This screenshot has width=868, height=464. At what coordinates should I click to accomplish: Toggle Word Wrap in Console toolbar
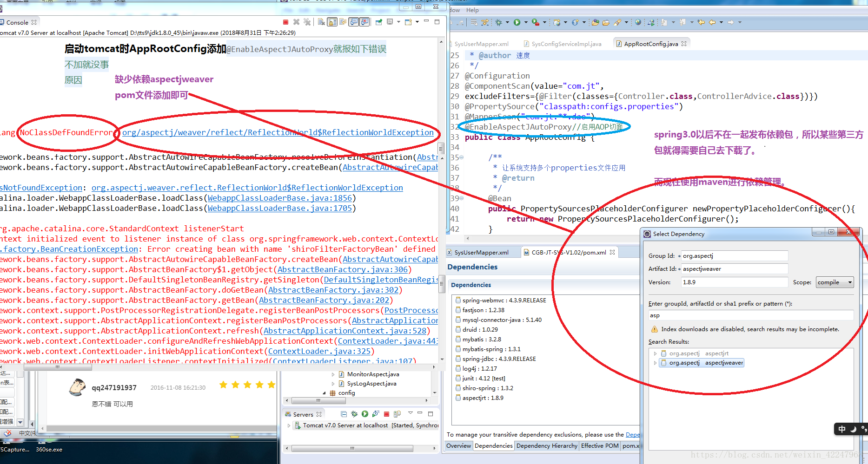click(343, 22)
